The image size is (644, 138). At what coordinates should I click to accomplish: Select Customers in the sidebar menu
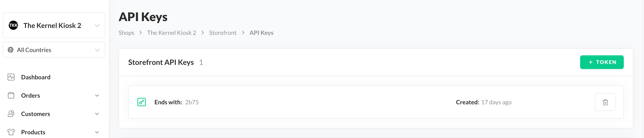35,114
